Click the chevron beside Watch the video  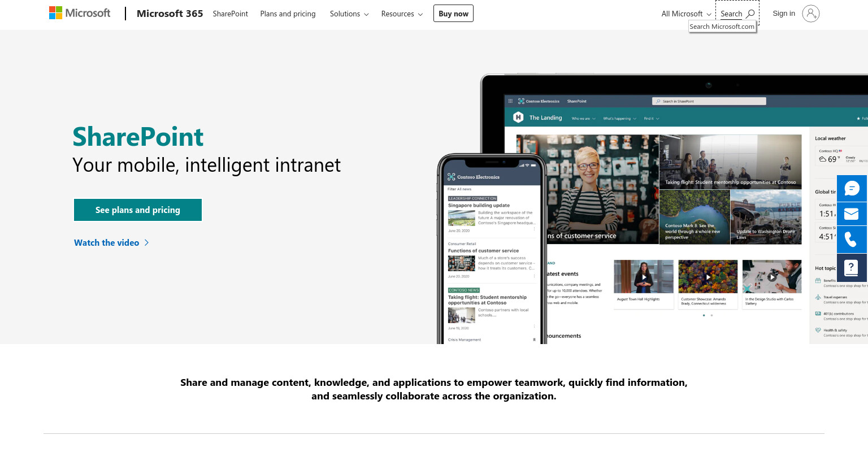(x=147, y=243)
